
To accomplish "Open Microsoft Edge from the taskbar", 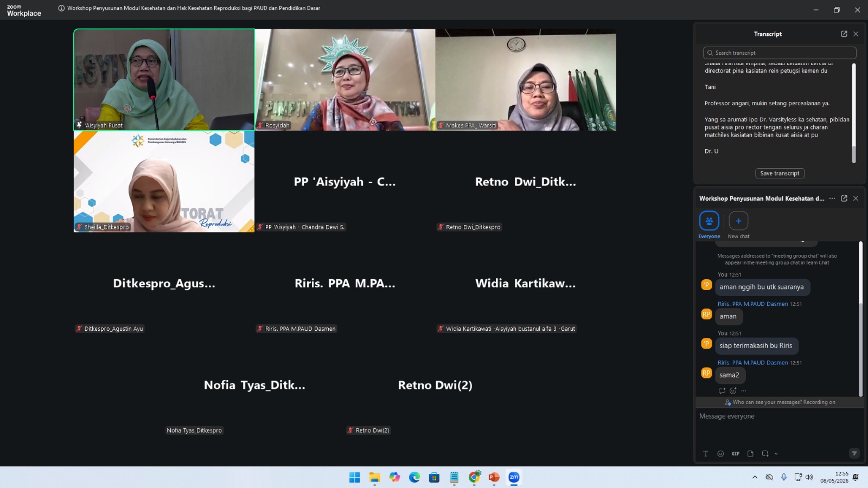I will tap(414, 477).
